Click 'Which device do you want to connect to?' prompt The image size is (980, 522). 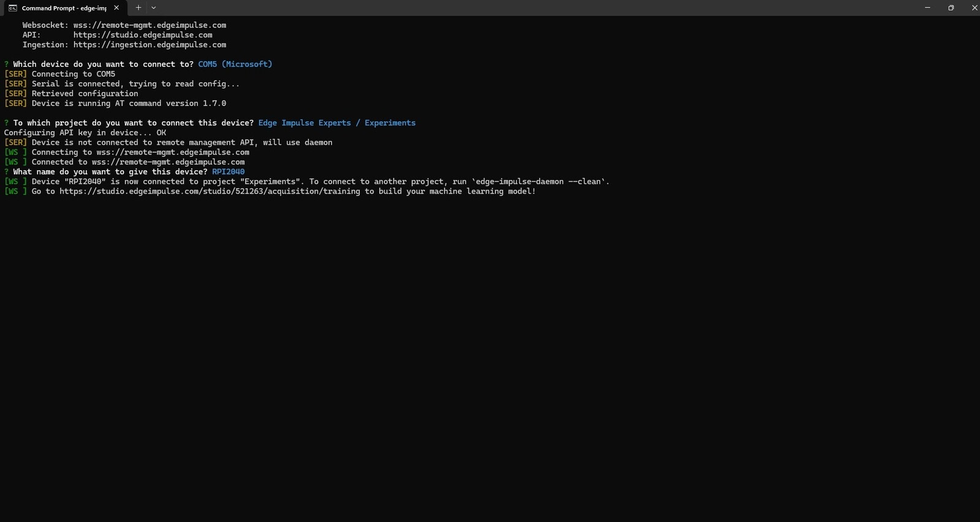coord(103,64)
